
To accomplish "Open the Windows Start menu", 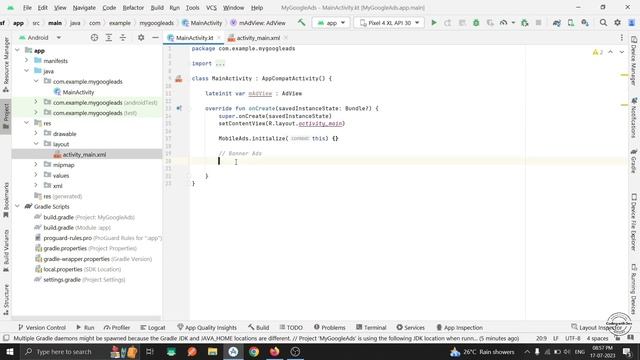I will [x=9, y=351].
